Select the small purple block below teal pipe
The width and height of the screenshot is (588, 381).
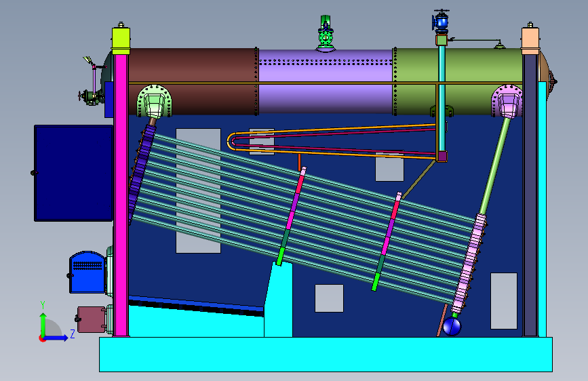coord(442,157)
